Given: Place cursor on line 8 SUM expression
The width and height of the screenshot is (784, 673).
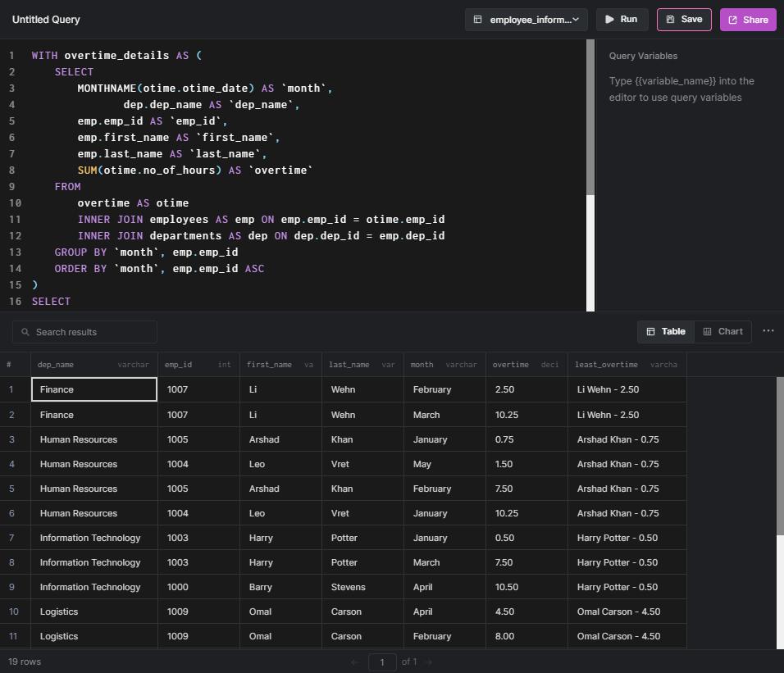Looking at the screenshot, I should click(x=195, y=171).
